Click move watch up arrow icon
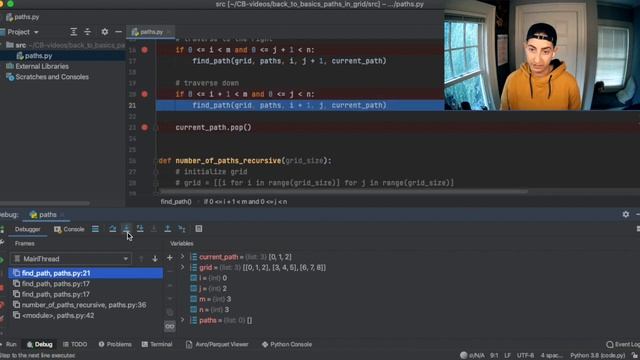Image resolution: width=640 pixels, height=360 pixels. pos(170,285)
